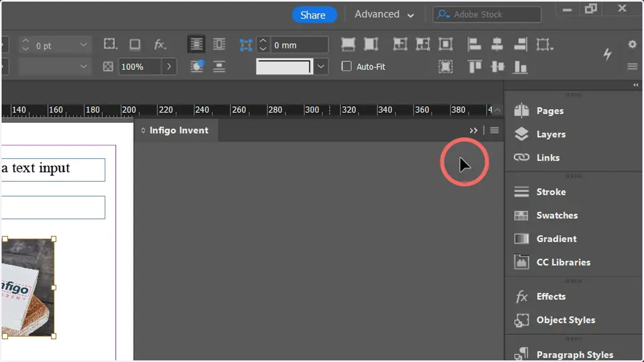
Task: Click the Share button
Action: [x=313, y=15]
